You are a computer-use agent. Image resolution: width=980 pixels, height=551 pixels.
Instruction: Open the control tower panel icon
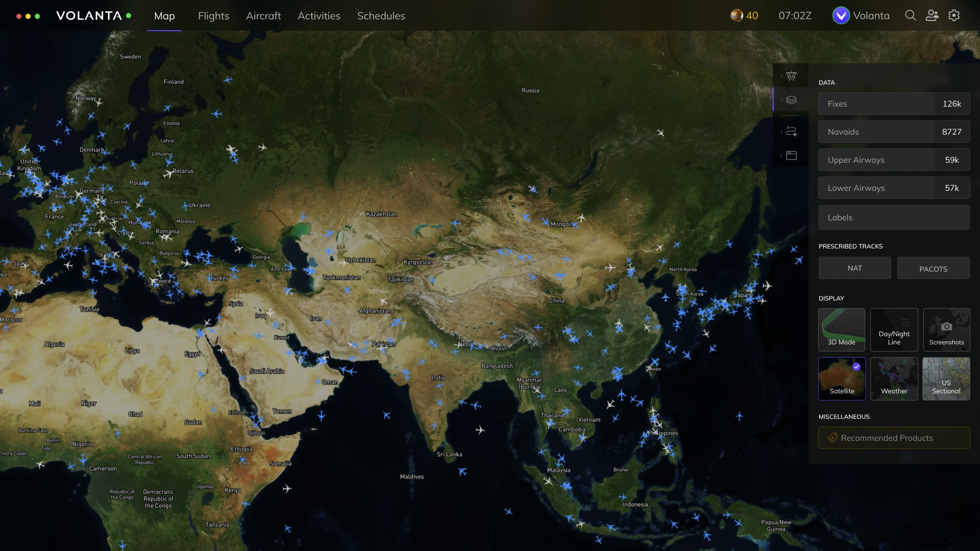[x=791, y=76]
